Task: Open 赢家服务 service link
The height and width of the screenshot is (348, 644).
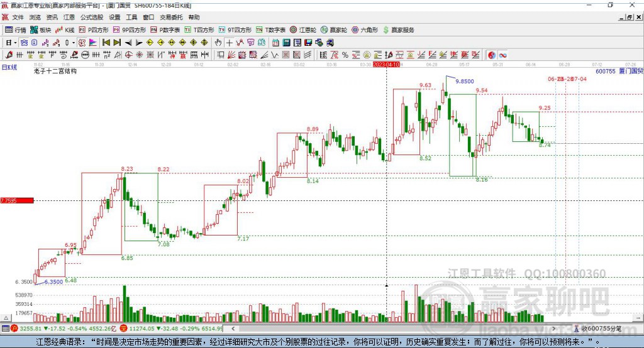Action: coord(398,30)
